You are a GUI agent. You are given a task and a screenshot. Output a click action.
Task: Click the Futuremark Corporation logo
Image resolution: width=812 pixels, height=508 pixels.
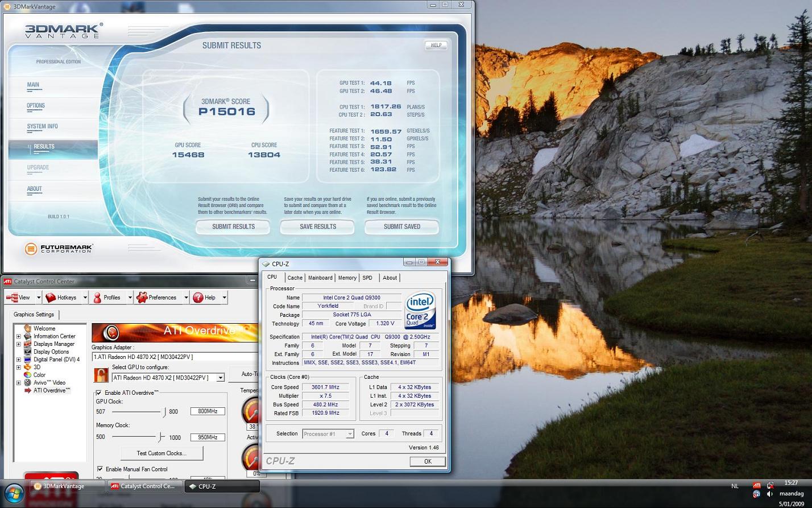tap(59, 249)
